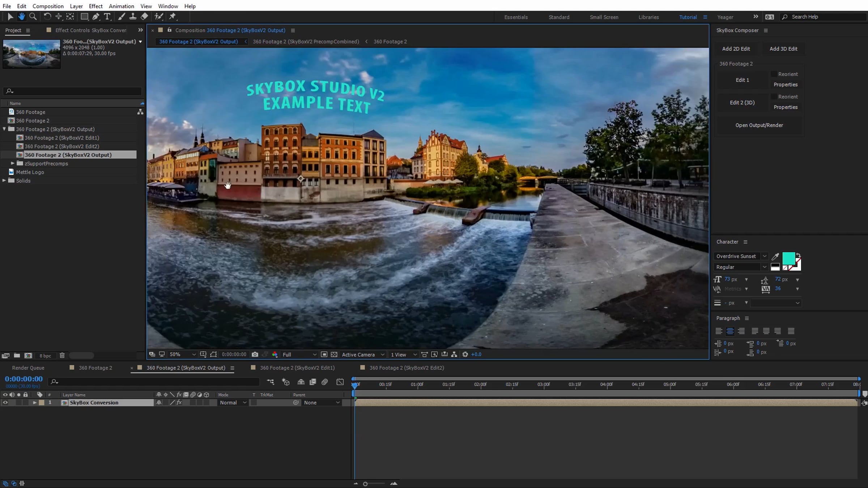Open the Full resolution dropdown
Screen dimensions: 868x488
pos(299,355)
